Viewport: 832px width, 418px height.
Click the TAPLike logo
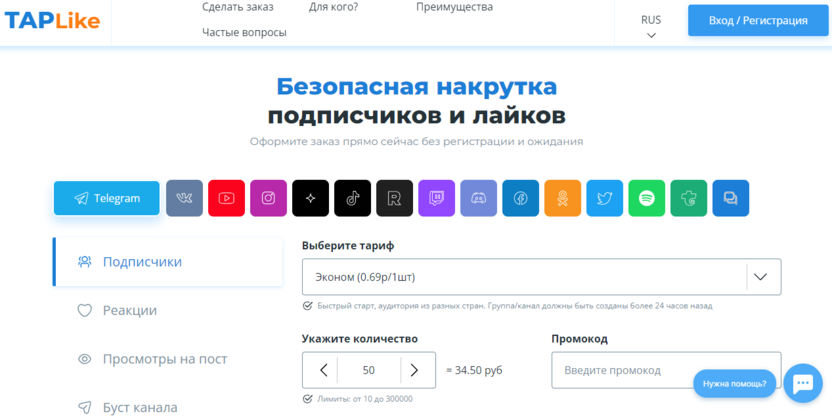click(x=52, y=21)
